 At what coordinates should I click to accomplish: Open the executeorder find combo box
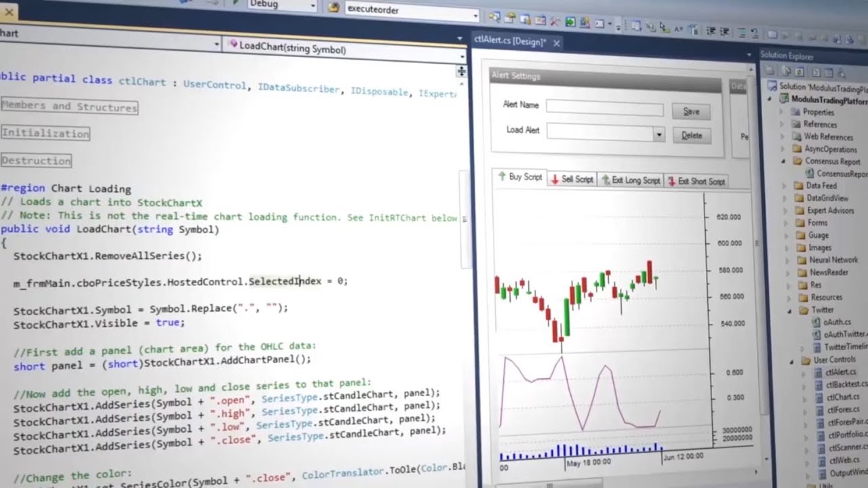[x=475, y=15]
